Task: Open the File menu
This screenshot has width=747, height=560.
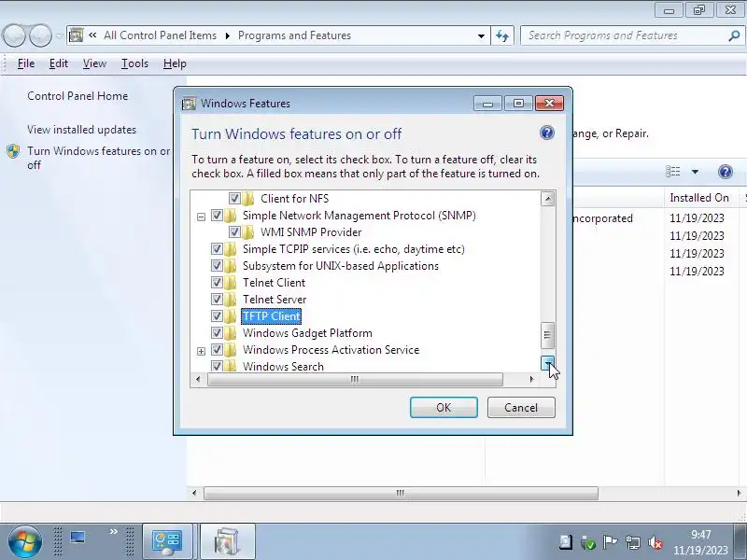Action: pos(26,63)
